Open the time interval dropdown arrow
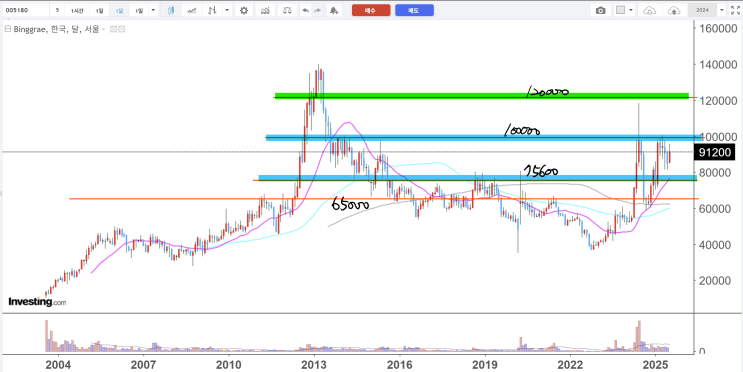This screenshot has width=743, height=372. point(153,10)
